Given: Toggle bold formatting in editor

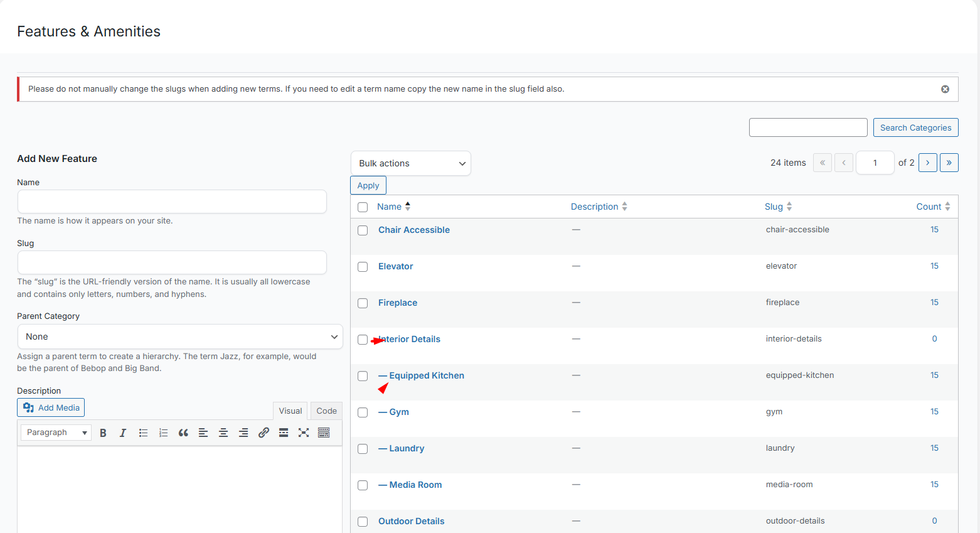Looking at the screenshot, I should click(x=103, y=433).
